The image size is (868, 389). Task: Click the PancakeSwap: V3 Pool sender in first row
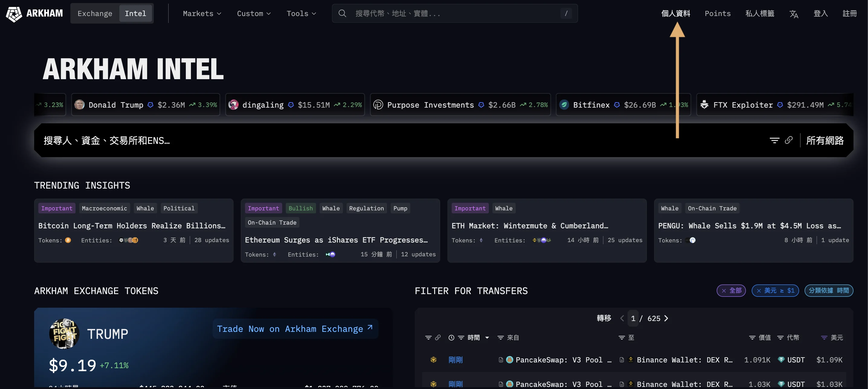pyautogui.click(x=563, y=360)
